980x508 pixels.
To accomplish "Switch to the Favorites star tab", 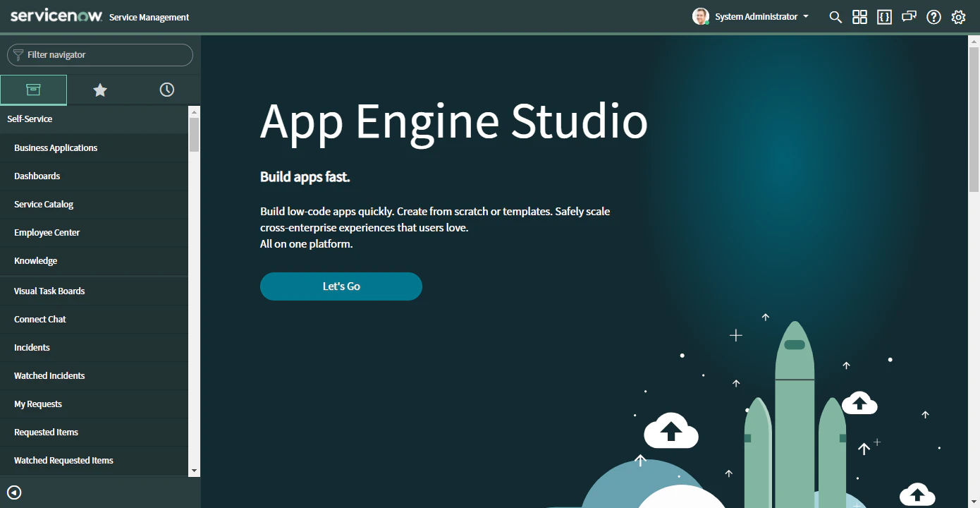I will coord(100,90).
